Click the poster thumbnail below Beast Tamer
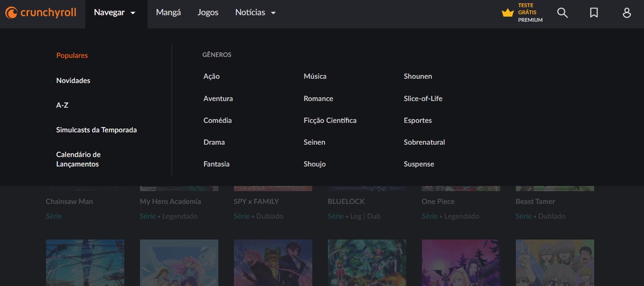Image resolution: width=644 pixels, height=286 pixels. point(555,263)
